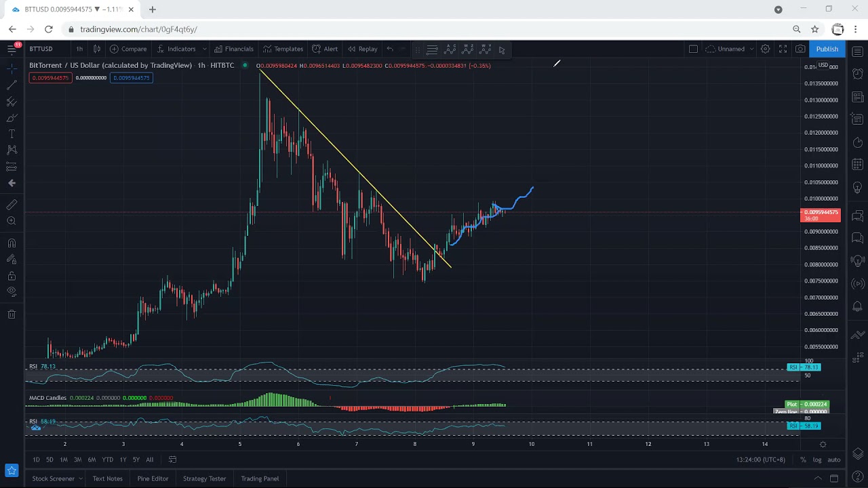This screenshot has width=868, height=488.
Task: Select 1D date range
Action: (x=36, y=460)
